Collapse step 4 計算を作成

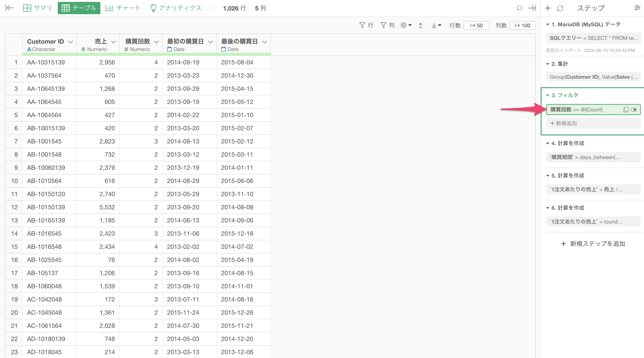548,143
